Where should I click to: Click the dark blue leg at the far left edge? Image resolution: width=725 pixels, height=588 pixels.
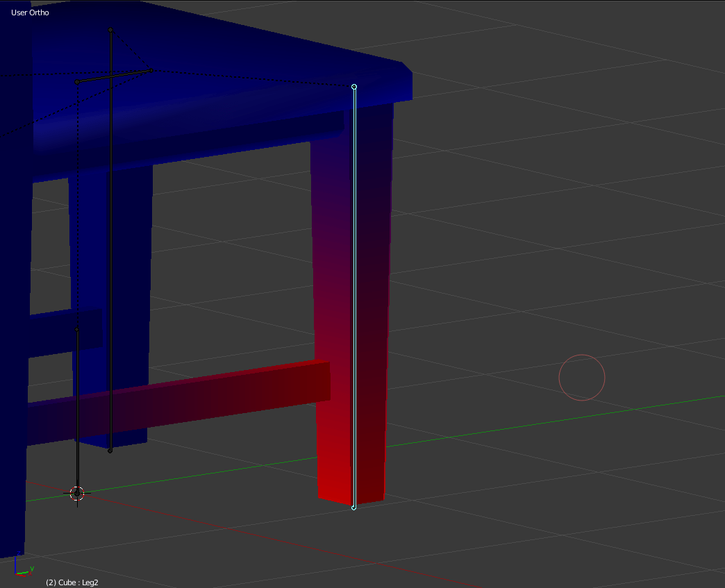tap(12, 347)
